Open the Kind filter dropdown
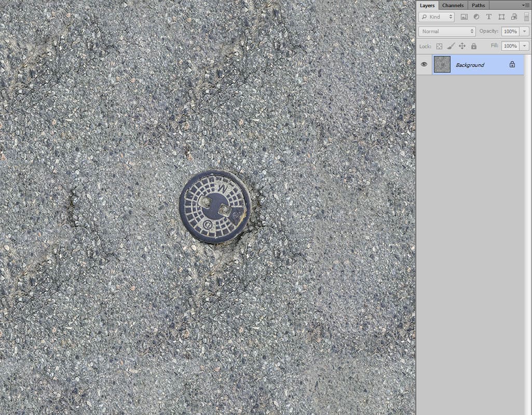Screen dimensions: 532x415 436,17
